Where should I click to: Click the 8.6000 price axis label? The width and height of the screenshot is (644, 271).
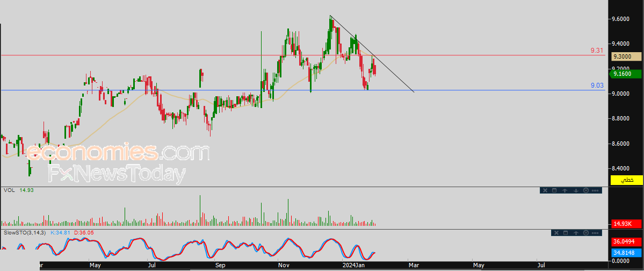(x=621, y=144)
